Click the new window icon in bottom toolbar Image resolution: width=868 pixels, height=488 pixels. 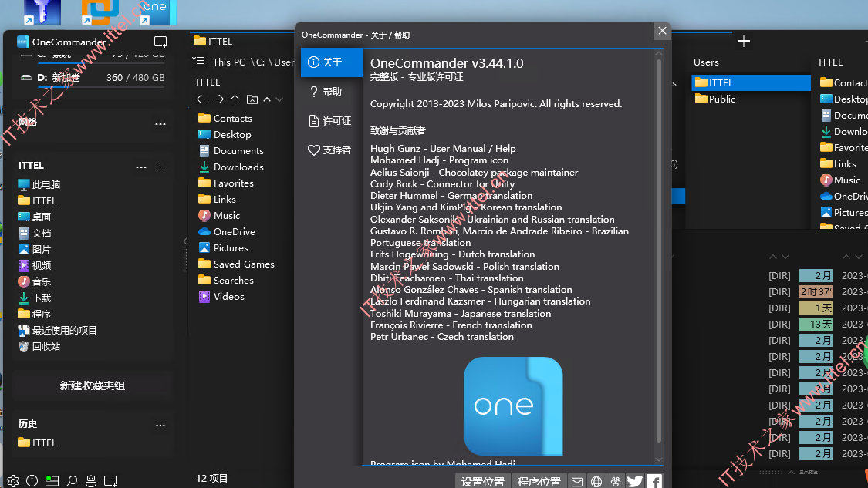point(110,481)
